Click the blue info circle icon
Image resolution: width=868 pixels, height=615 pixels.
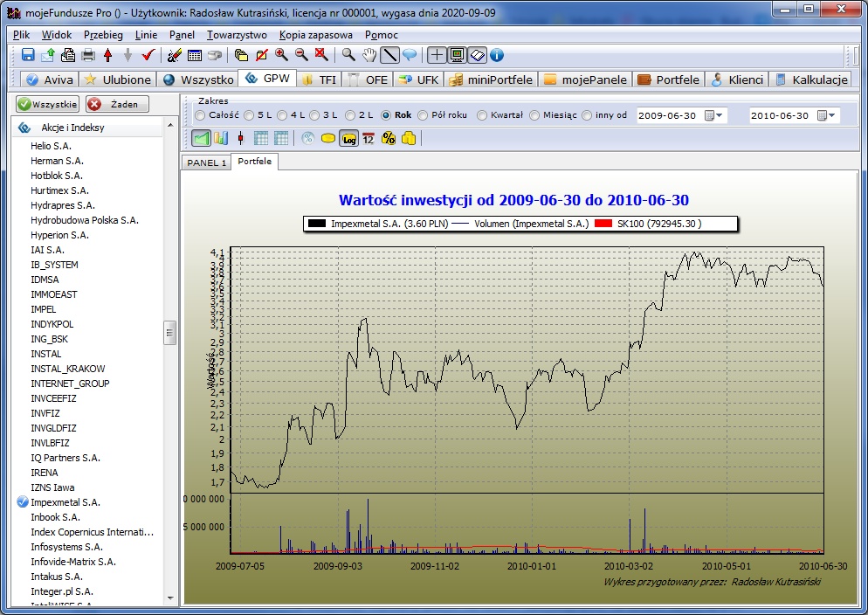point(497,55)
